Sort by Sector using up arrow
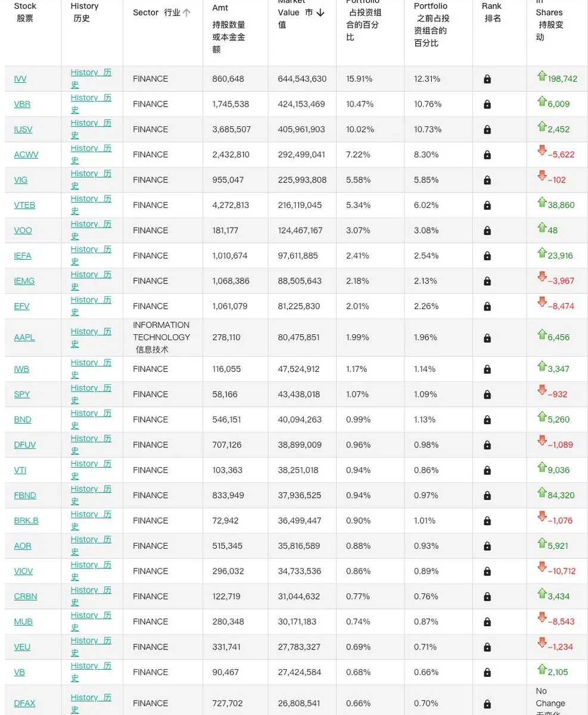588x715 pixels. [x=186, y=13]
